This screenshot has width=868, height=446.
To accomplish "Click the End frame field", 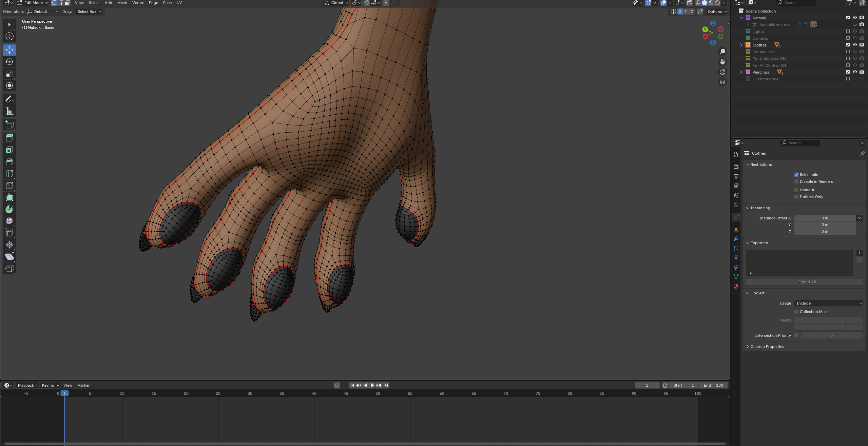I will click(x=713, y=385).
